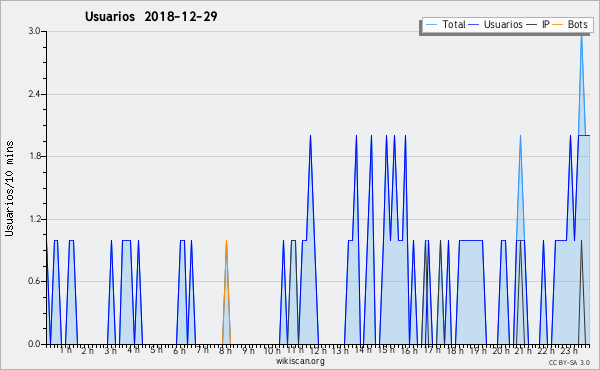Click the '12 h' x-axis label
The width and height of the screenshot is (600, 370).
click(x=318, y=350)
